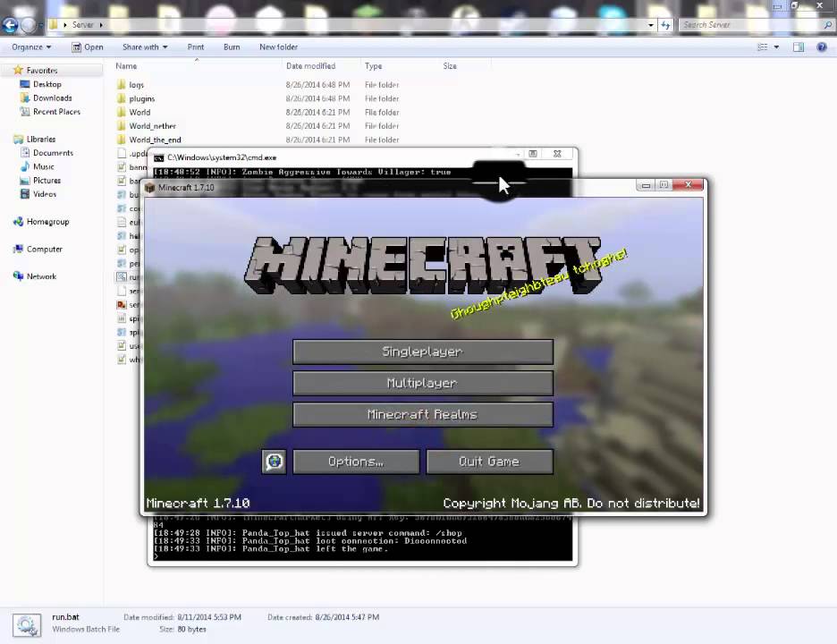The height and width of the screenshot is (644, 837).
Task: Open the Organize menu
Action: [x=31, y=47]
